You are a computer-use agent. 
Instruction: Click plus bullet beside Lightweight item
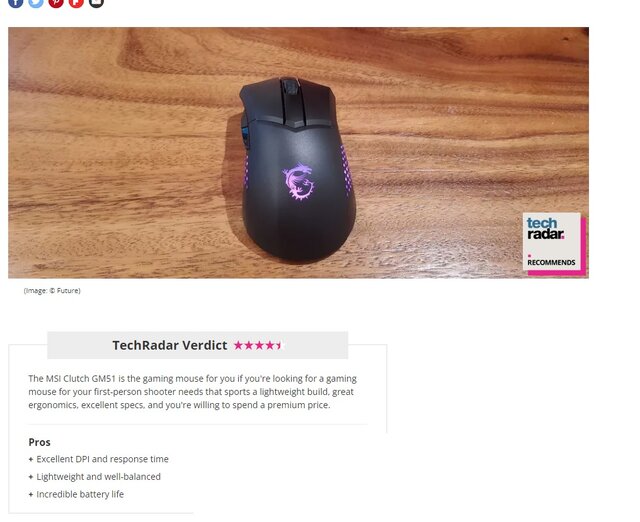click(x=31, y=477)
